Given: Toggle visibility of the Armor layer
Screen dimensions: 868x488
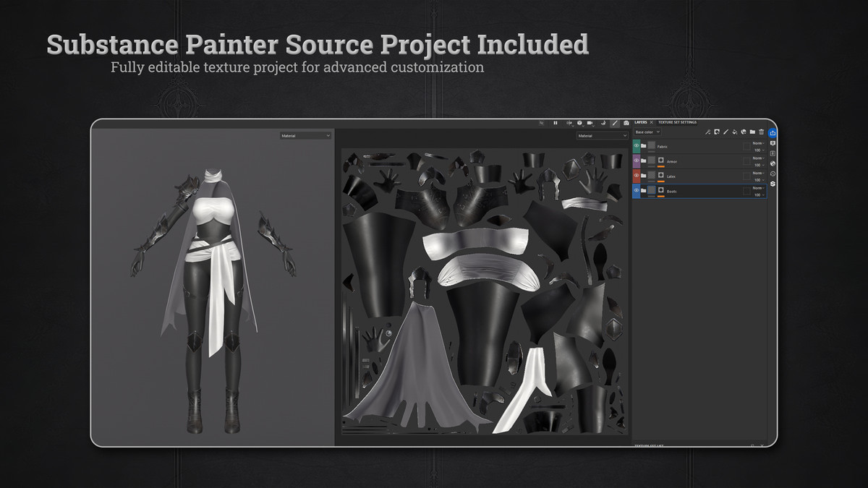Looking at the screenshot, I should [637, 161].
